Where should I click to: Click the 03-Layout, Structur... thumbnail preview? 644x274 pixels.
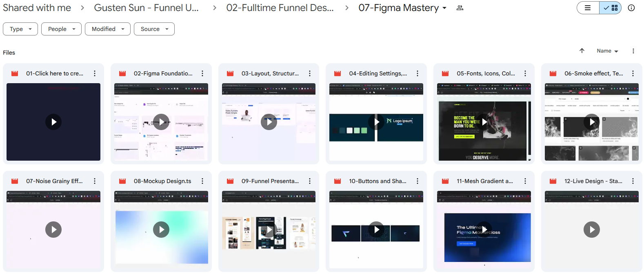pyautogui.click(x=269, y=122)
